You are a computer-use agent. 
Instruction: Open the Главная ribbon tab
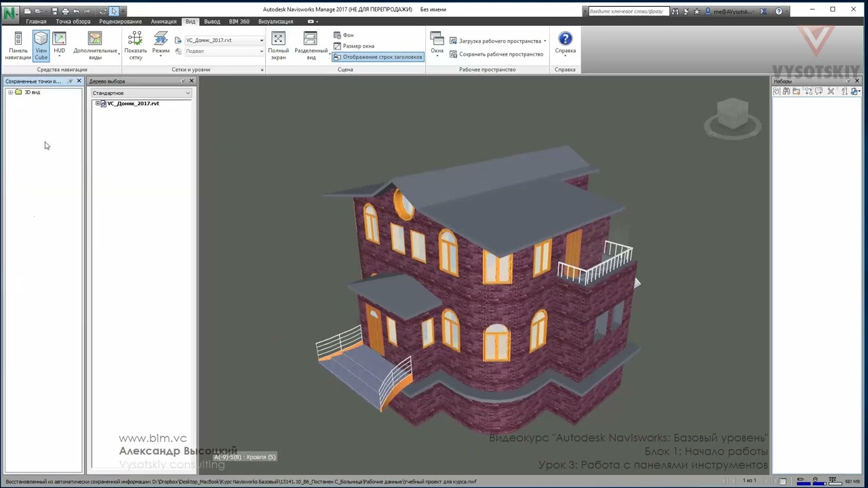click(x=36, y=22)
